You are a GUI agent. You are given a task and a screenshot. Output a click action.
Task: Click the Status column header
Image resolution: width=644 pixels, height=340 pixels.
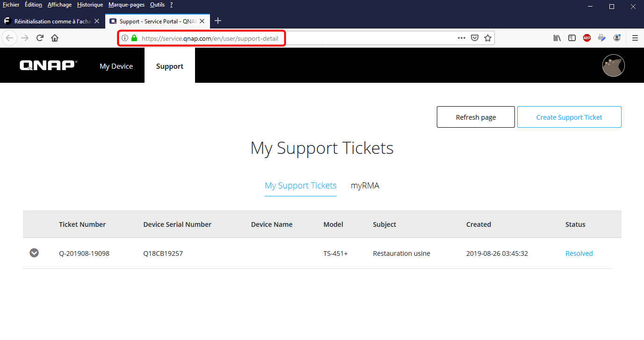575,224
